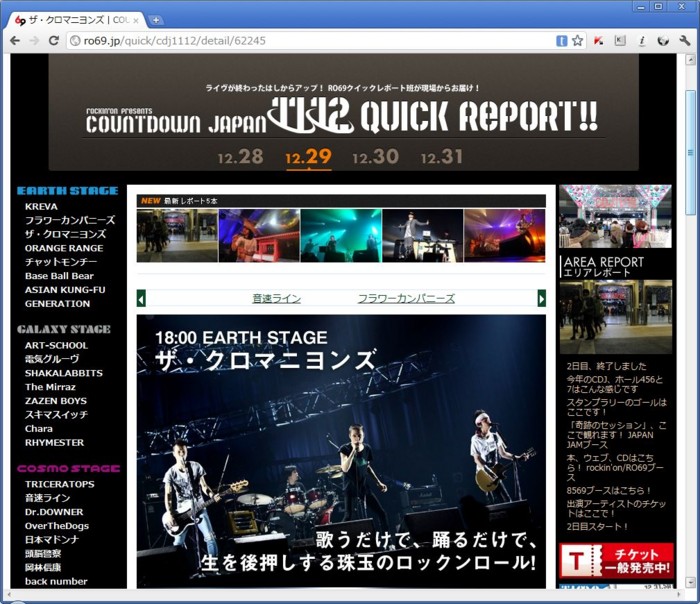Open Dr.DOWNER report

click(x=54, y=512)
